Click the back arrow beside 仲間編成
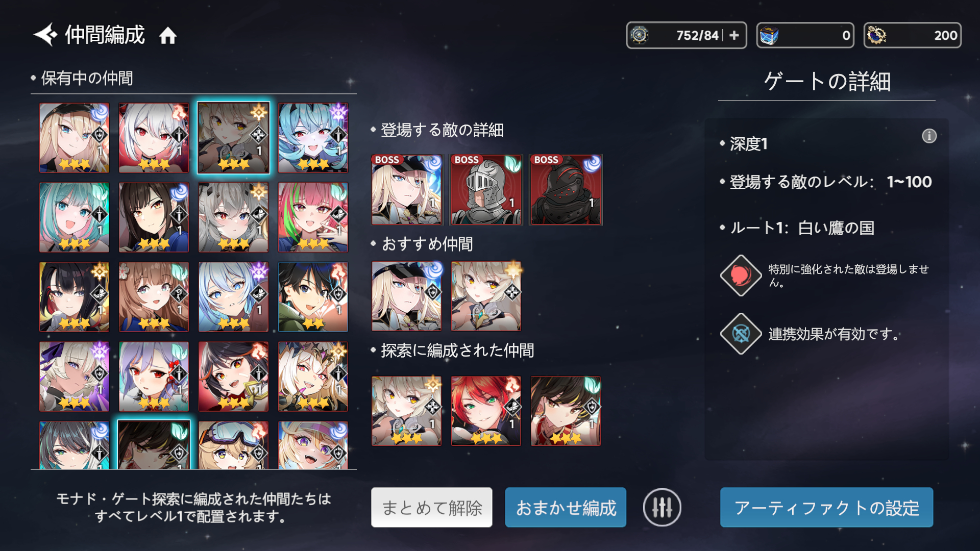Viewport: 980px width, 551px height. [x=45, y=35]
